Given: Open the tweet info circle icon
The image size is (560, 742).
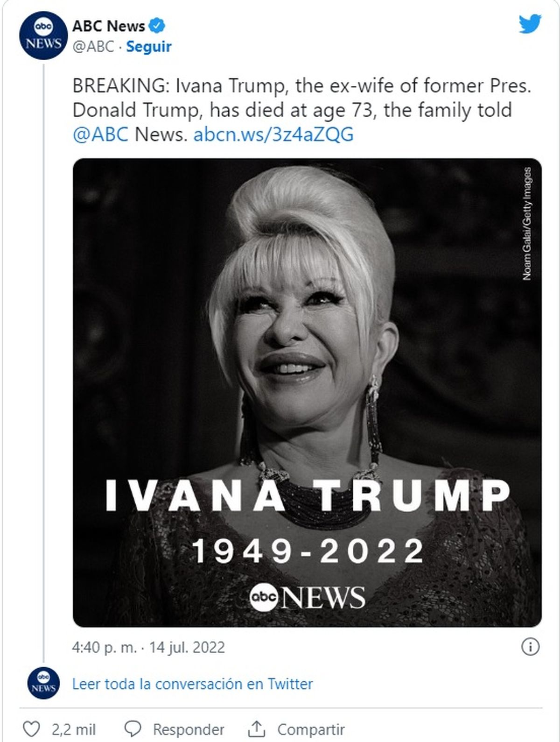Looking at the screenshot, I should (x=530, y=647).
